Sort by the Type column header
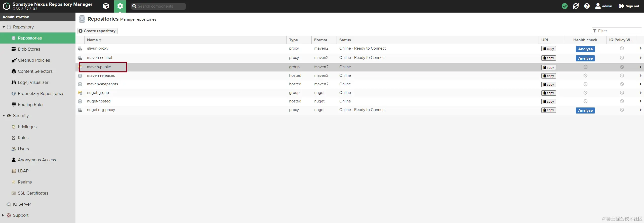The width and height of the screenshot is (644, 223). point(299,40)
